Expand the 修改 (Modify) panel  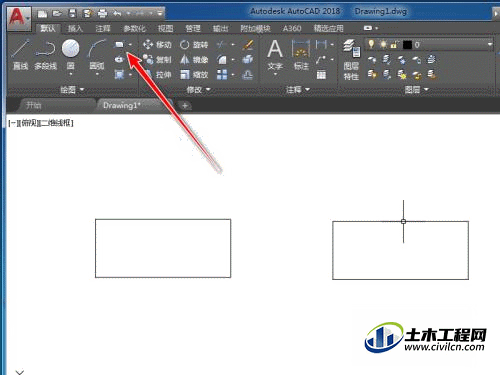[198, 89]
